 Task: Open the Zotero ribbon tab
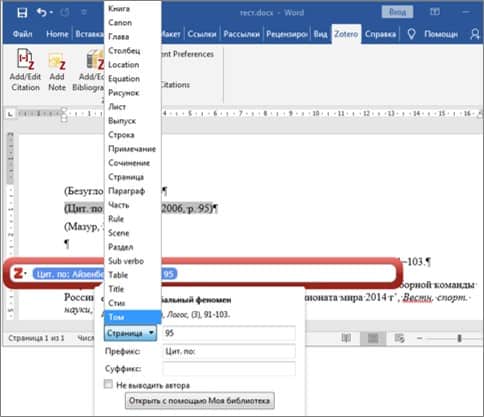click(x=346, y=34)
